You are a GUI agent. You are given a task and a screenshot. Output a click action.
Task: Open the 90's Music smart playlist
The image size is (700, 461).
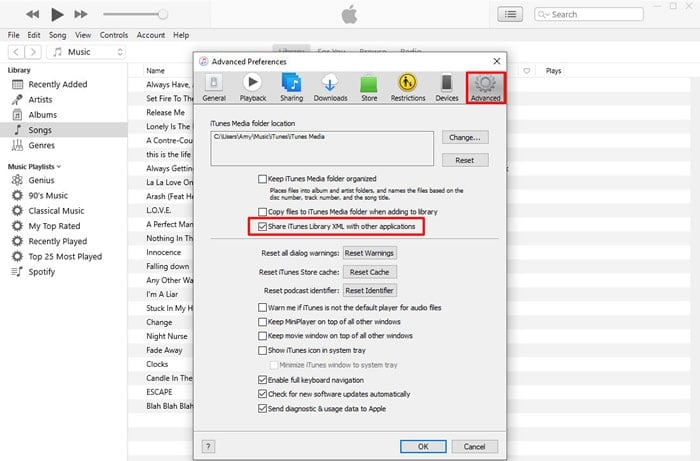pos(48,195)
